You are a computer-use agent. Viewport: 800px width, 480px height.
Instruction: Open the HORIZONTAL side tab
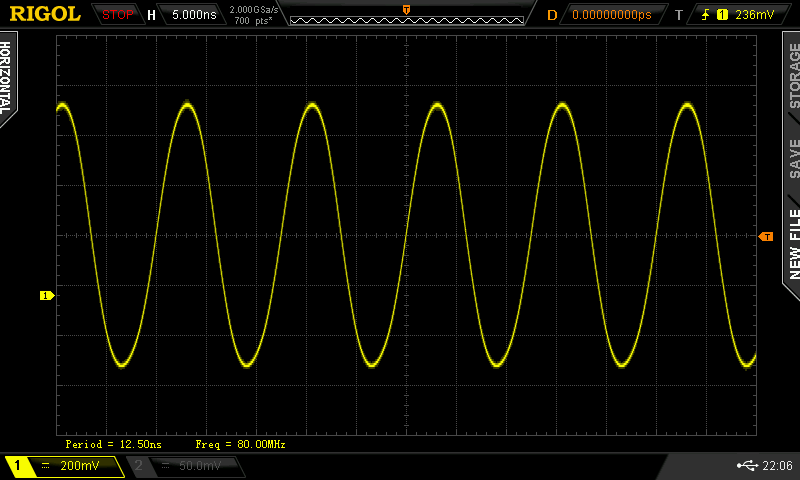coord(6,78)
